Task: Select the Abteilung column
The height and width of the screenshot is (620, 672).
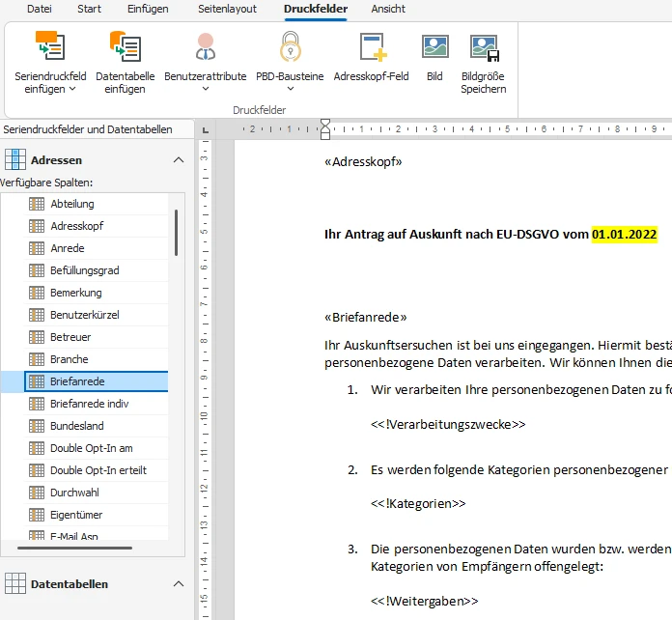Action: tap(96, 204)
